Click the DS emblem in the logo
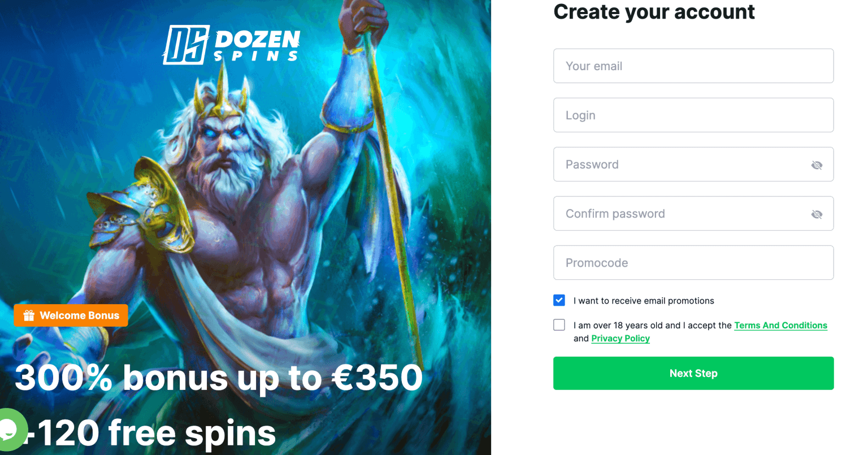Image resolution: width=868 pixels, height=455 pixels. point(186,45)
